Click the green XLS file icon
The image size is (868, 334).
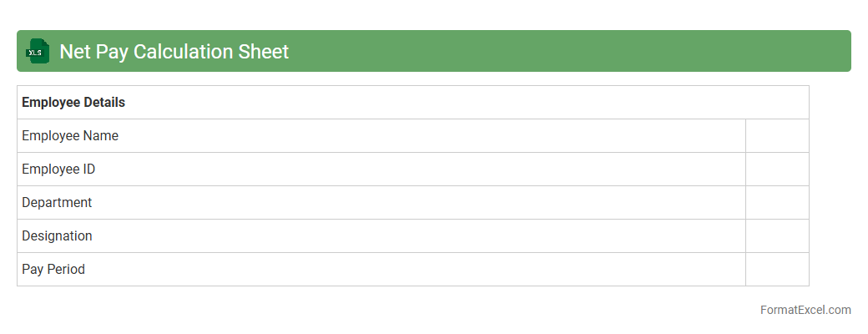[38, 51]
